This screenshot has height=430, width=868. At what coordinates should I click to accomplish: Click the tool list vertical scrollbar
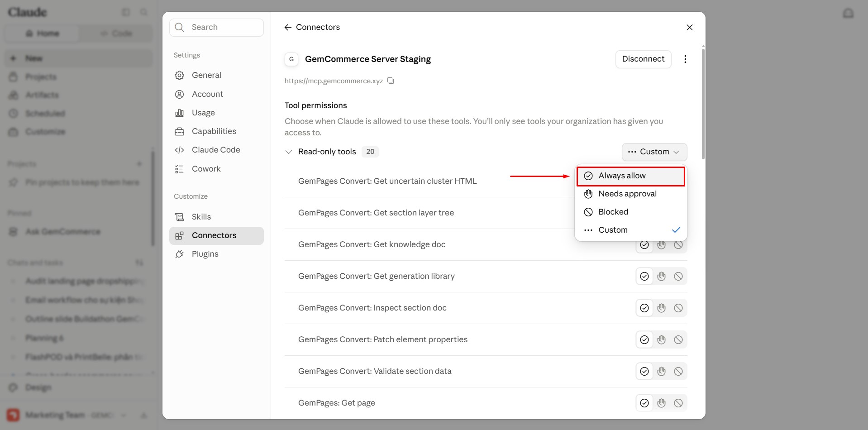coord(703,104)
